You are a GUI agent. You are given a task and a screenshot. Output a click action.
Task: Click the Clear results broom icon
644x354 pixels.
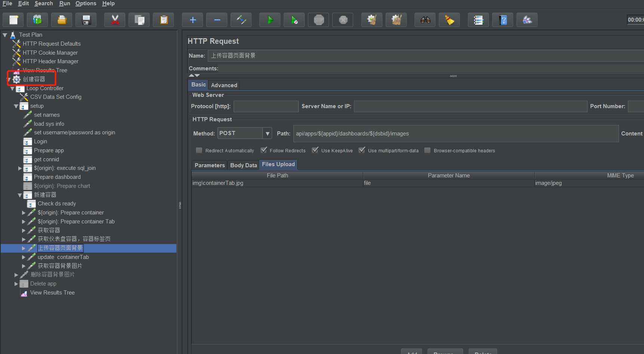tap(372, 20)
